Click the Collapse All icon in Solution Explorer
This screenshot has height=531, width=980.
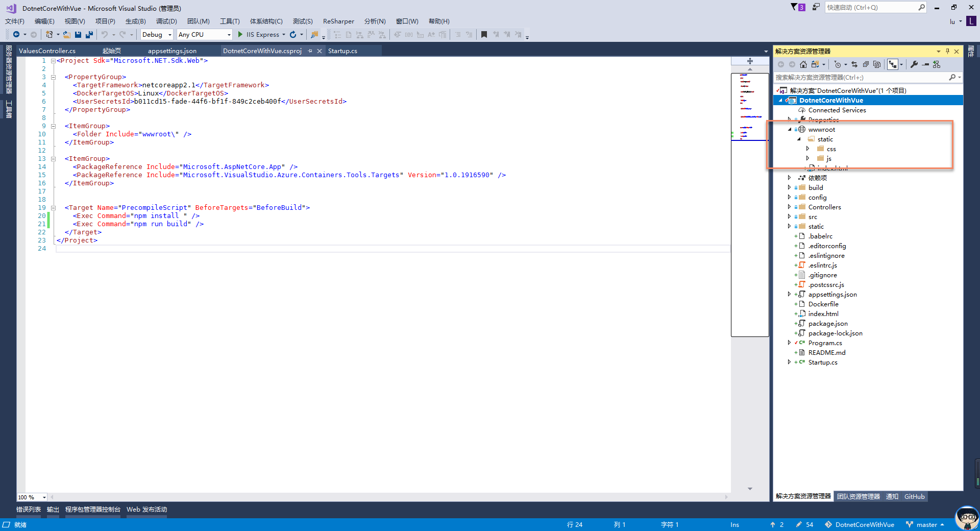point(866,64)
